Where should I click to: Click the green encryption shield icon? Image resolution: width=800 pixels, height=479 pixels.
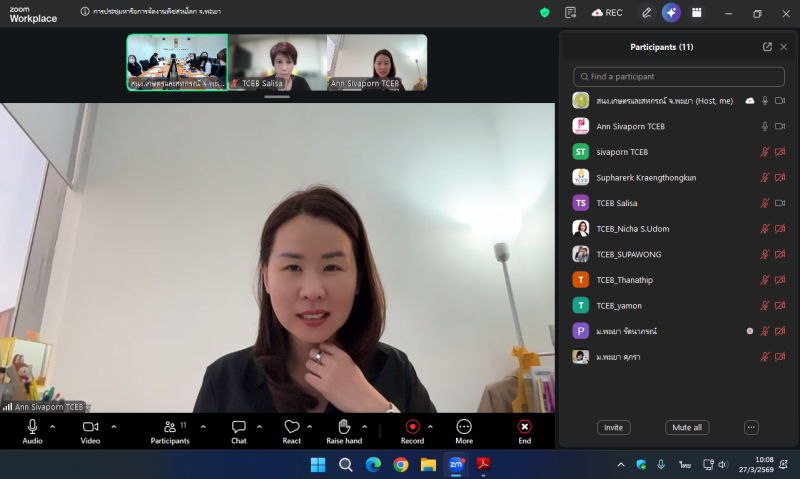point(545,13)
